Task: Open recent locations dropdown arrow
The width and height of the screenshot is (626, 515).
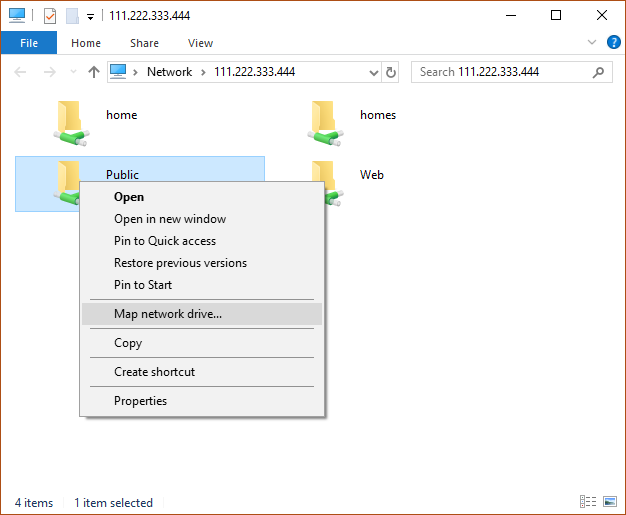Action: click(x=73, y=72)
